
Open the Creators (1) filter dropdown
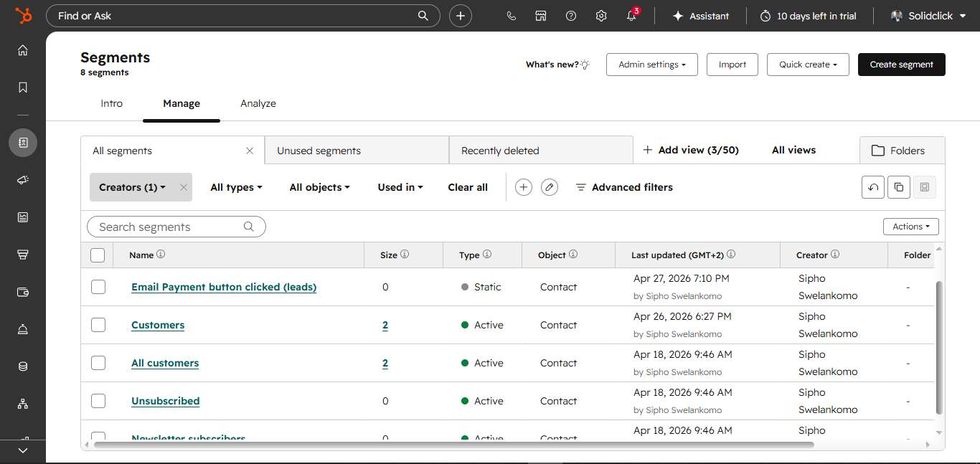133,187
